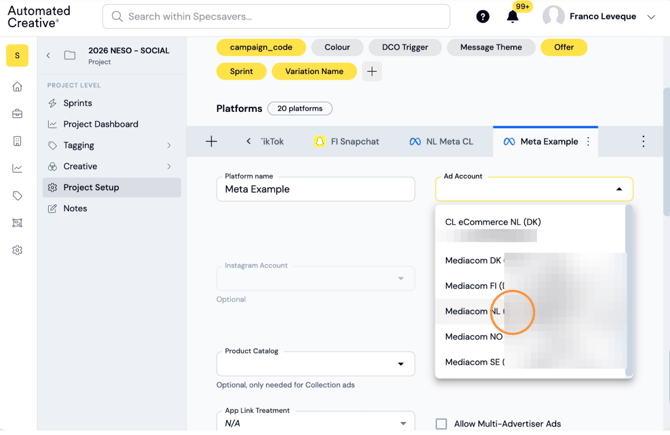Go to Home icon in sidebar
Viewport: 670px width, 435px height.
(x=17, y=87)
